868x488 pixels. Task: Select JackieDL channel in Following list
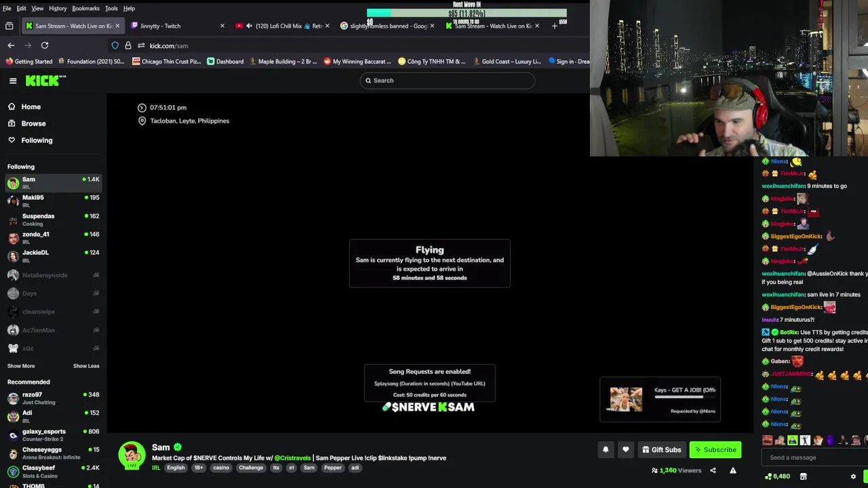tap(53, 256)
